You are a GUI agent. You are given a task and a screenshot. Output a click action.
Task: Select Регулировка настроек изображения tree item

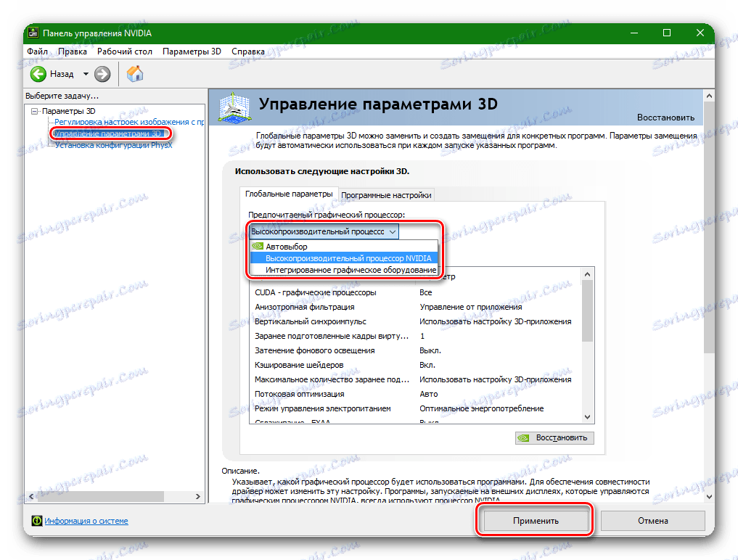tap(129, 122)
